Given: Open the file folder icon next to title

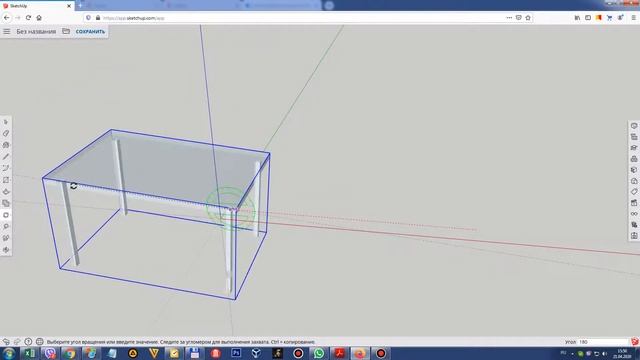Looking at the screenshot, I should pyautogui.click(x=66, y=31).
